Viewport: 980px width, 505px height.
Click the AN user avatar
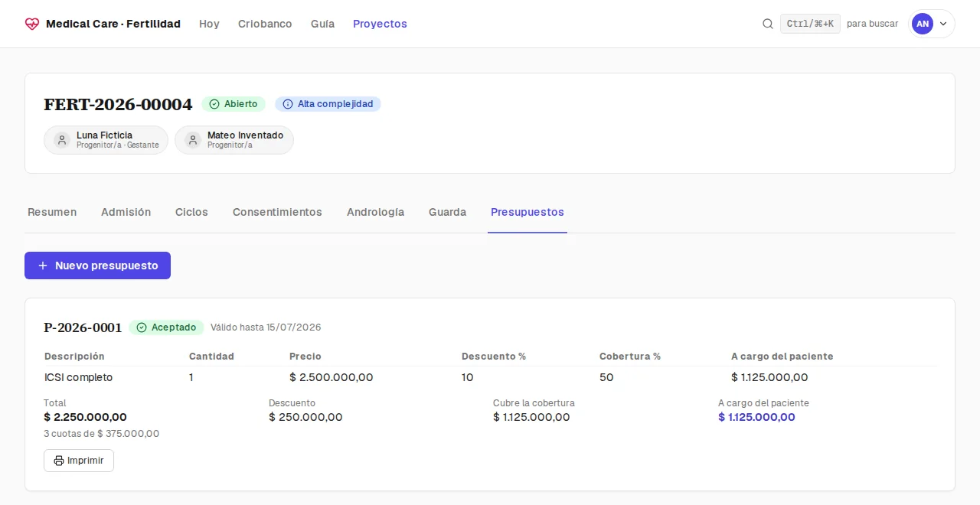923,24
